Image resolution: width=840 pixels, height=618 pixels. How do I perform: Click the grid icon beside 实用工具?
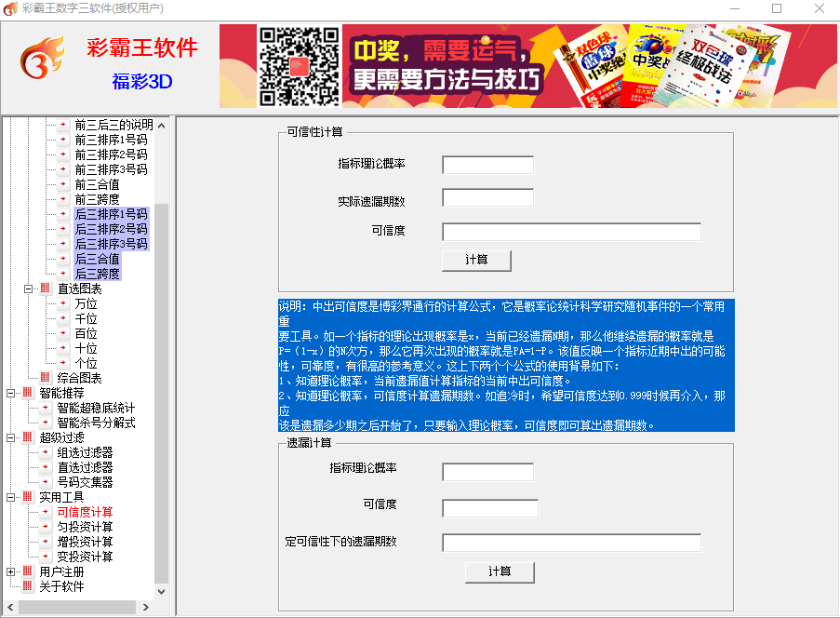tap(27, 497)
